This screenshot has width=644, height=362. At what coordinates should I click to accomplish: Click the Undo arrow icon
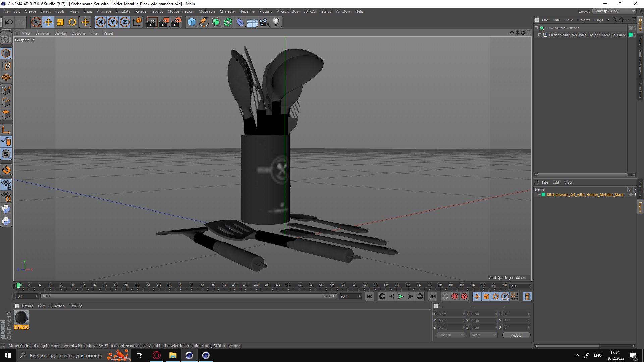(x=9, y=22)
